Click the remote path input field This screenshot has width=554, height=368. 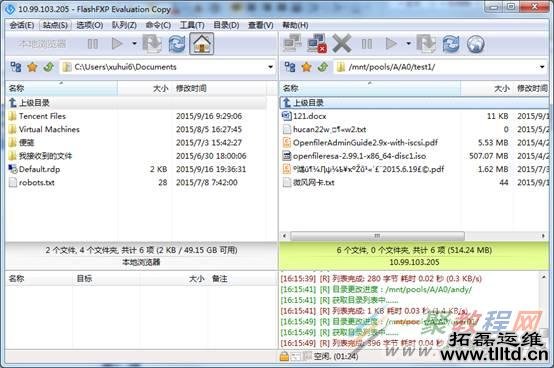click(440, 67)
